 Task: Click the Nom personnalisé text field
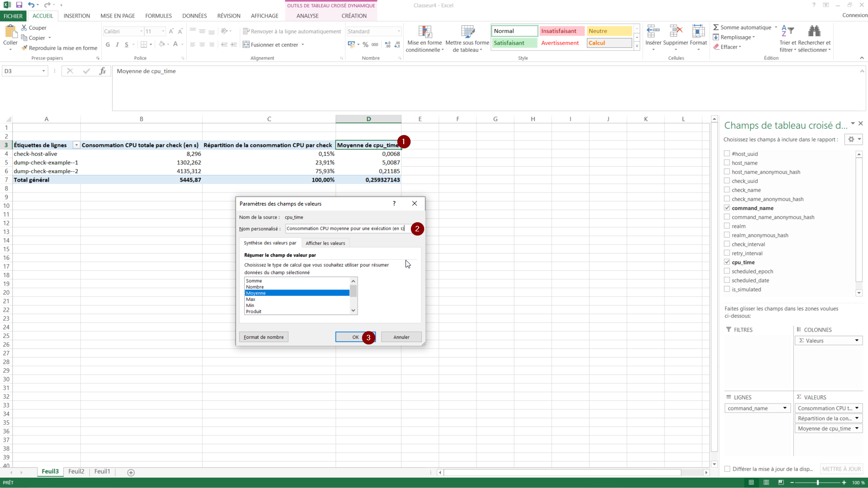346,229
